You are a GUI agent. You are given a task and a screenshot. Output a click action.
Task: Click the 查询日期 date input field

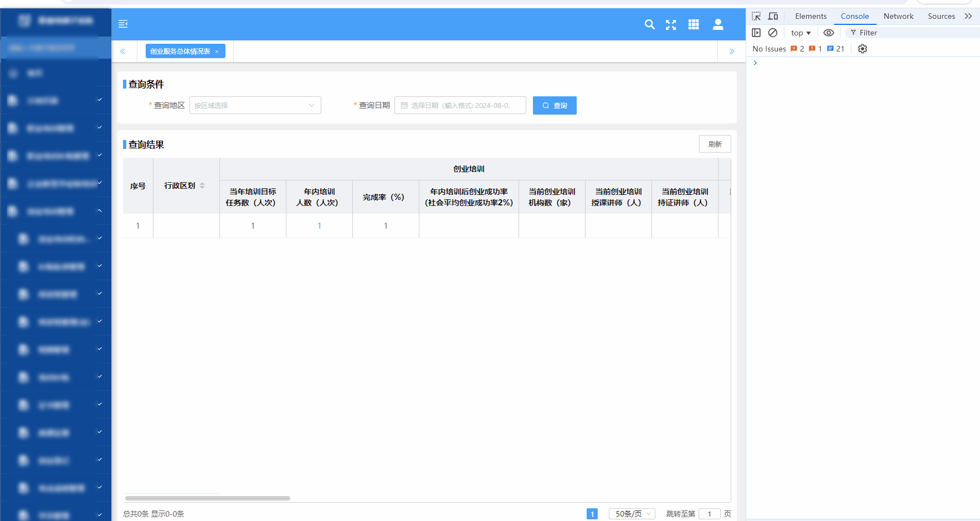[460, 105]
